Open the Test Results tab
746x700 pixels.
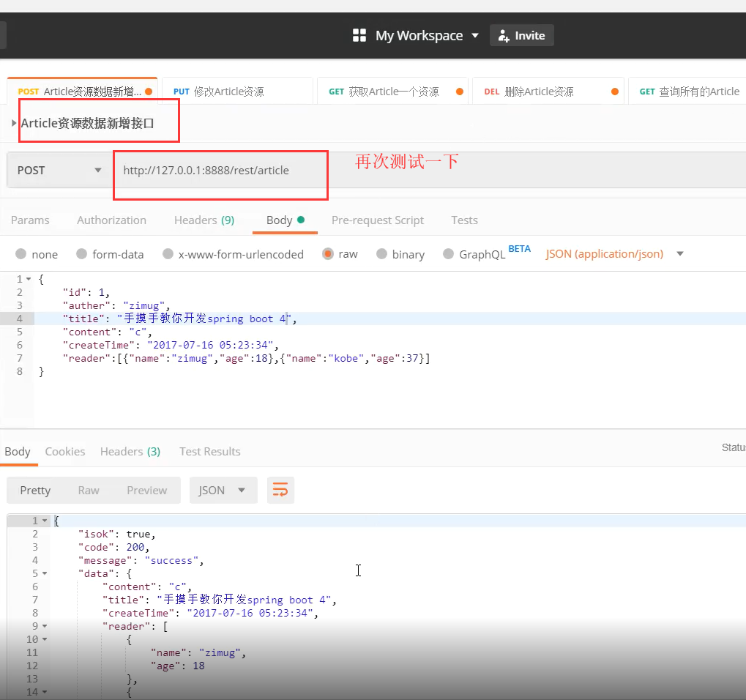click(210, 452)
